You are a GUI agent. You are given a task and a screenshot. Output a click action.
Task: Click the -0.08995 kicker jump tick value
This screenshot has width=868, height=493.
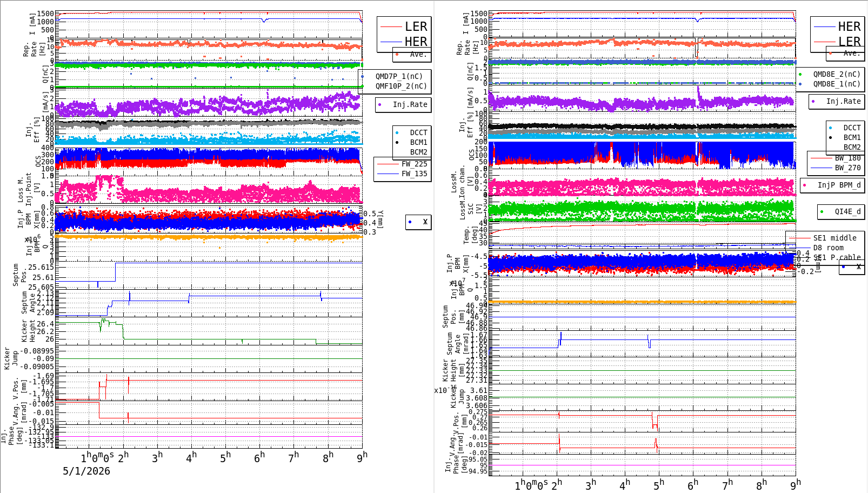pyautogui.click(x=37, y=351)
